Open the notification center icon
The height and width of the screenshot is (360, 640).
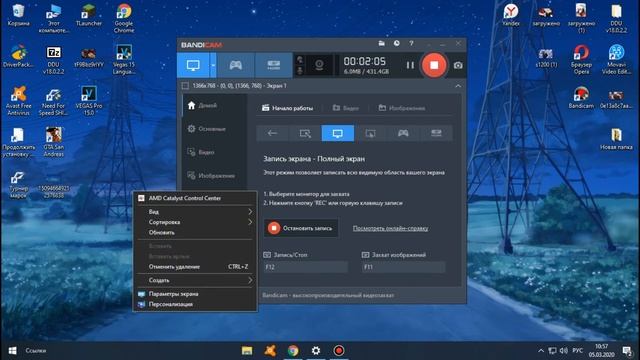[x=627, y=351]
